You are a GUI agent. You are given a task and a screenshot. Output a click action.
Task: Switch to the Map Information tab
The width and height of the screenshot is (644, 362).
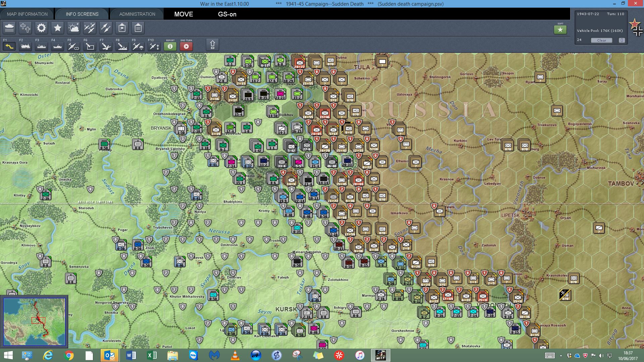pyautogui.click(x=27, y=14)
